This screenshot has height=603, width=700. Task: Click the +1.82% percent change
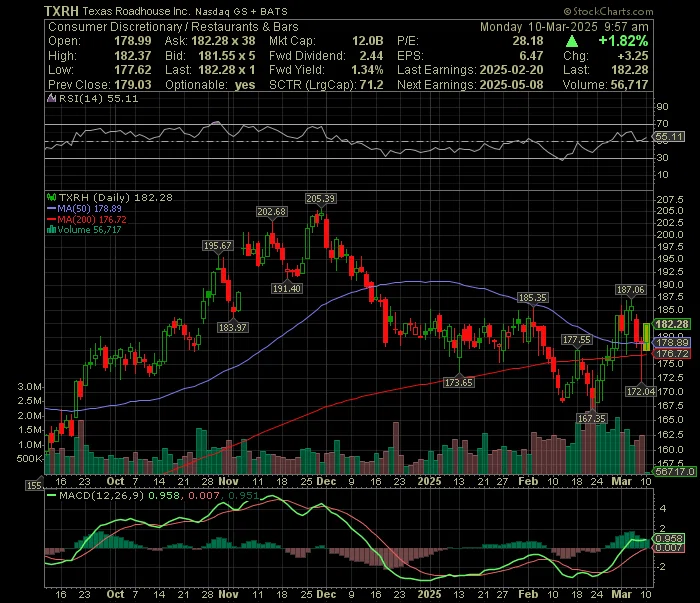(623, 41)
